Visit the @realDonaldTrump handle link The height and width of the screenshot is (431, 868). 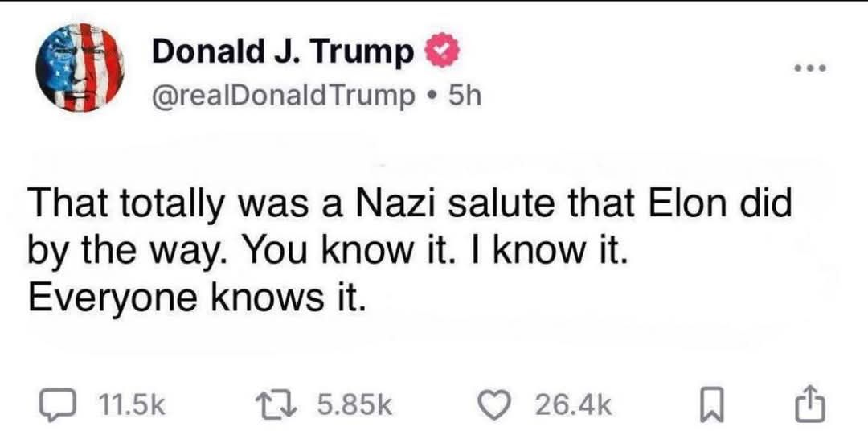(x=282, y=97)
